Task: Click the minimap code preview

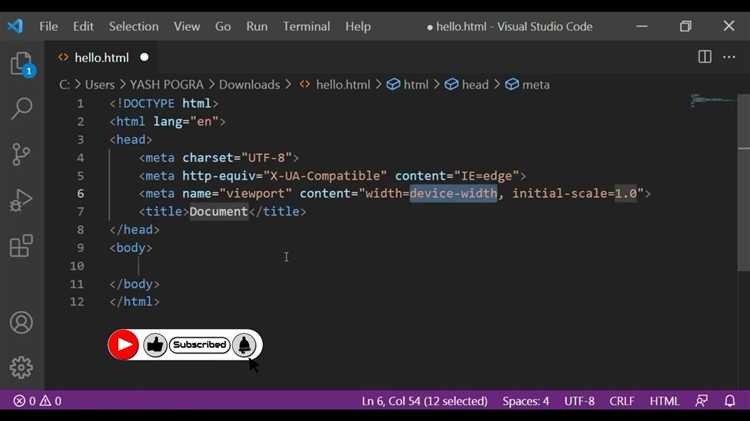Action: click(x=713, y=100)
